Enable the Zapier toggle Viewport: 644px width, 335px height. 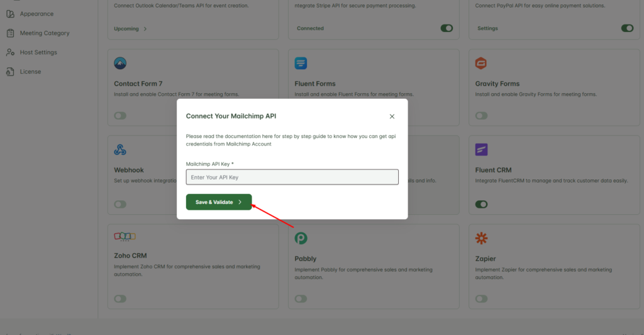tap(481, 299)
